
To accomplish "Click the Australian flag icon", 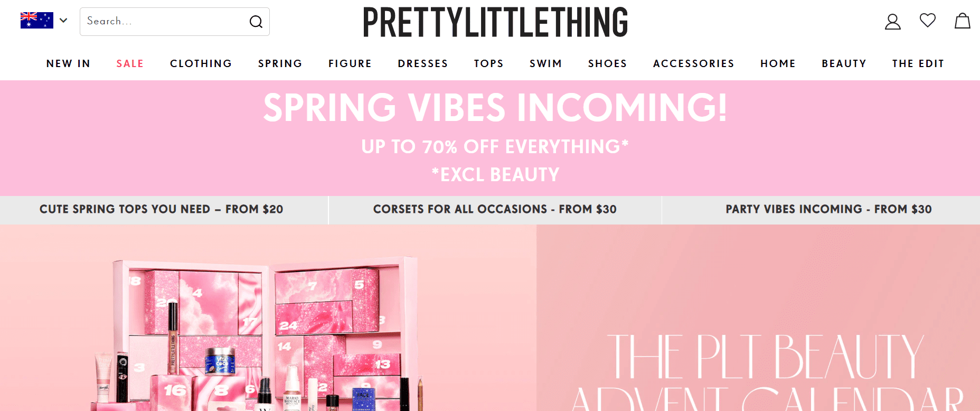I will click(x=37, y=20).
